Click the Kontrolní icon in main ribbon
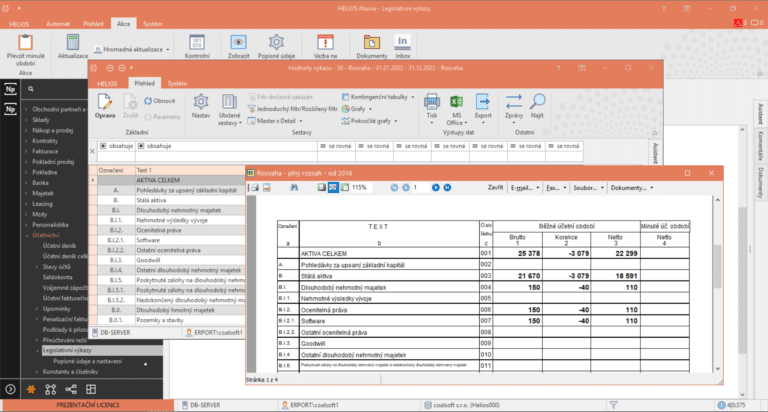The width and height of the screenshot is (768, 412). [197, 42]
